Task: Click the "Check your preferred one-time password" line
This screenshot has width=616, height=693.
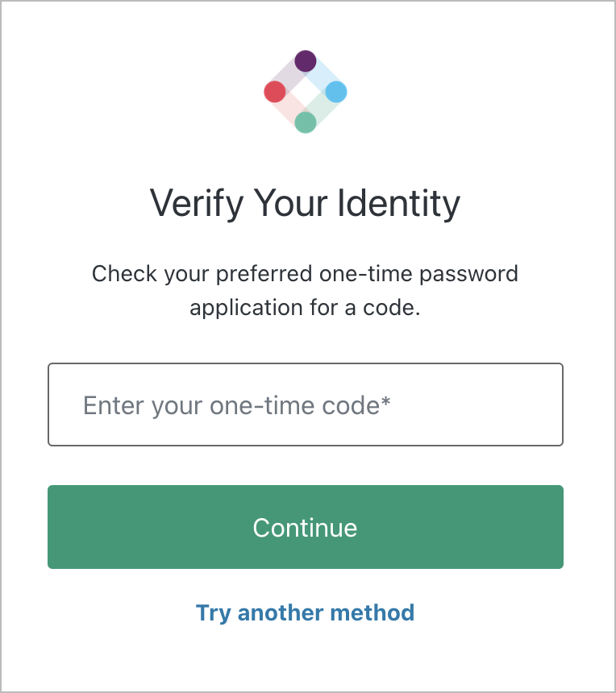Action: click(305, 274)
